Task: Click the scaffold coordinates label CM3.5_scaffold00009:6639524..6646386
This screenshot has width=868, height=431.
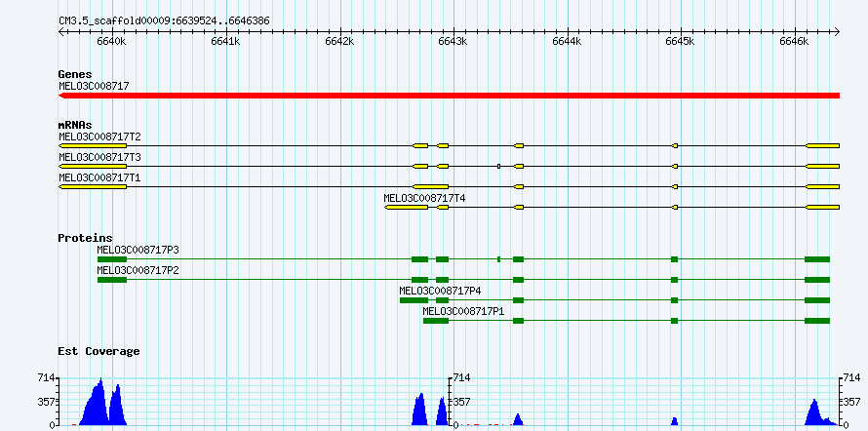Action: coord(164,20)
